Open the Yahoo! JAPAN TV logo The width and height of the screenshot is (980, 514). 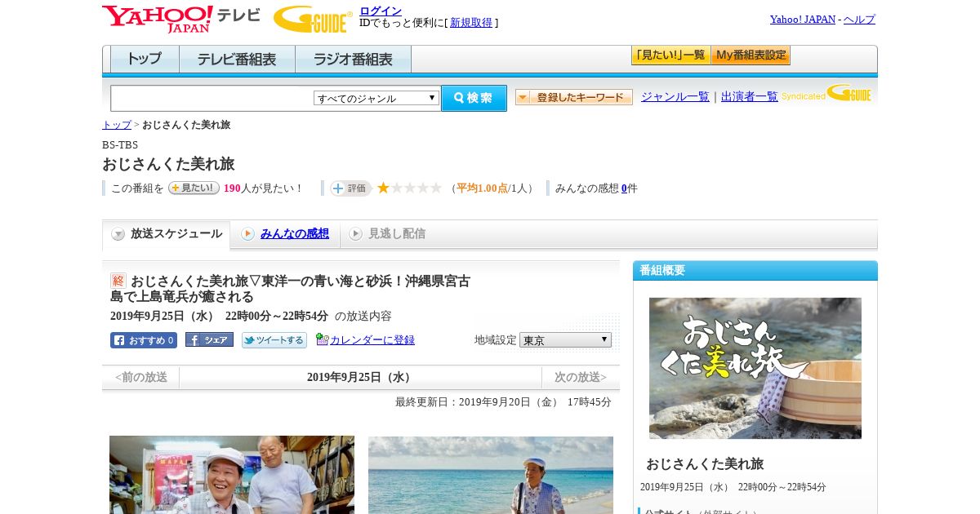(x=181, y=19)
